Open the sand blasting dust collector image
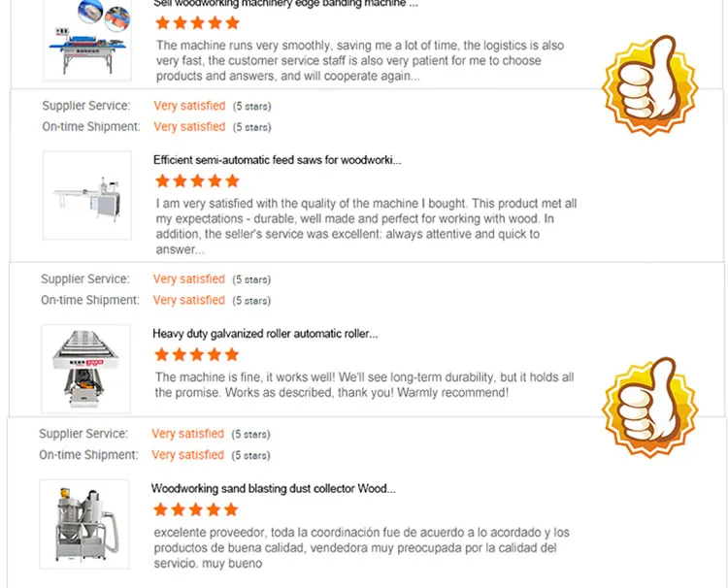The image size is (728, 588). pyautogui.click(x=83, y=524)
